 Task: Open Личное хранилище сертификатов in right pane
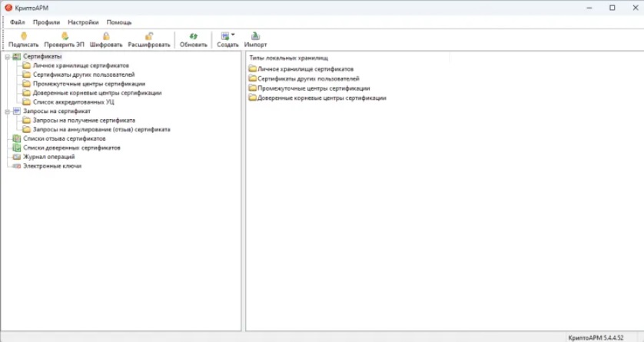[305, 69]
